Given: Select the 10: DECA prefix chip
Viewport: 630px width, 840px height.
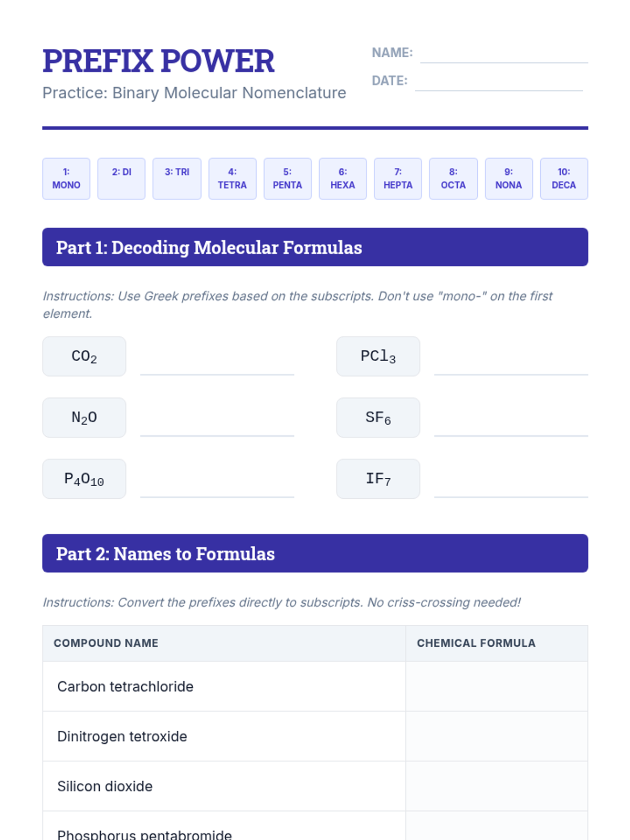Looking at the screenshot, I should pos(564,178).
